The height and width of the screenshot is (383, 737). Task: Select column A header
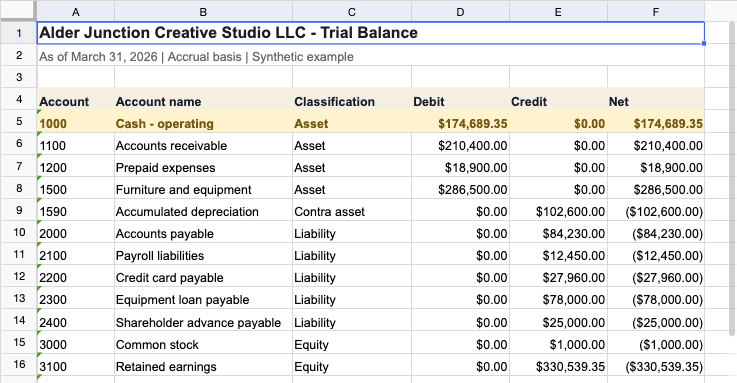point(75,12)
